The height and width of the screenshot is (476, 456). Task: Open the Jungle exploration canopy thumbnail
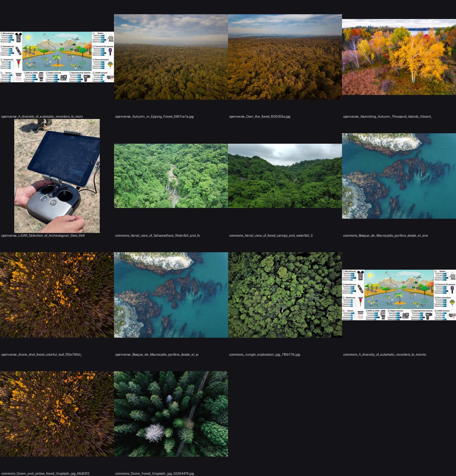(285, 295)
